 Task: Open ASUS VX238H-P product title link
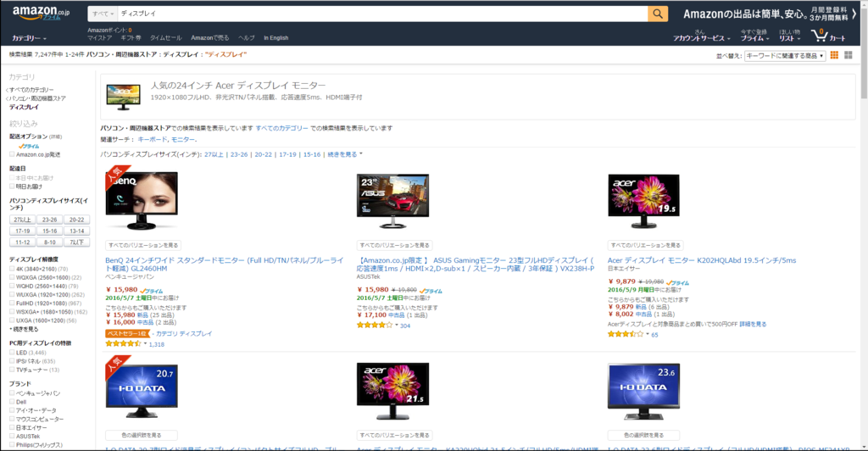476,264
